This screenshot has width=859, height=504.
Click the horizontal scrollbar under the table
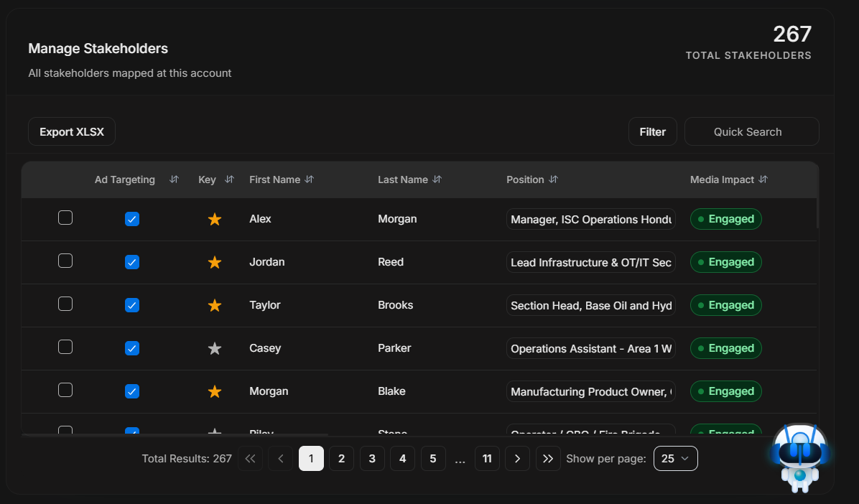click(x=175, y=435)
